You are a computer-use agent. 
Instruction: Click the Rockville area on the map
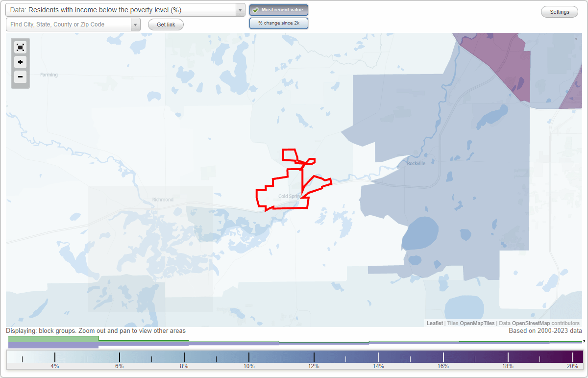[x=416, y=163]
